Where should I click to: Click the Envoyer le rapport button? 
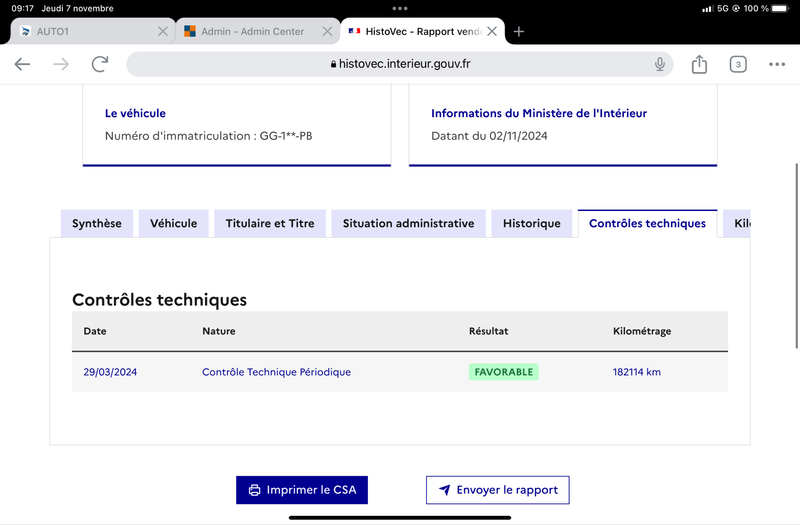[x=497, y=490]
